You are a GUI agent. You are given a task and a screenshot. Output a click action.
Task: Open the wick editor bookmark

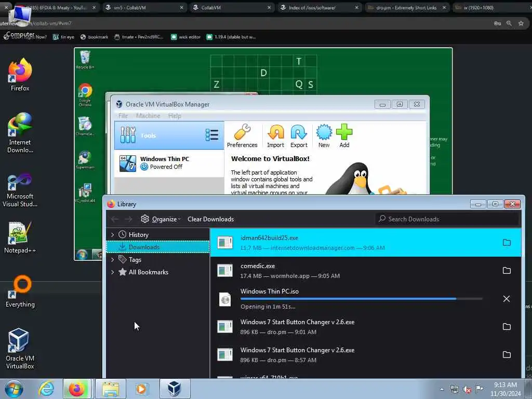click(x=185, y=37)
